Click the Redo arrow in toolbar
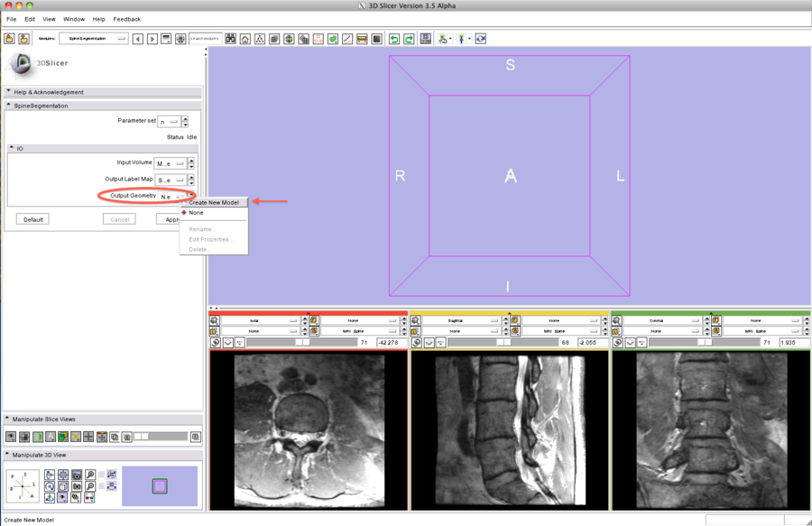This screenshot has width=812, height=526. [409, 39]
